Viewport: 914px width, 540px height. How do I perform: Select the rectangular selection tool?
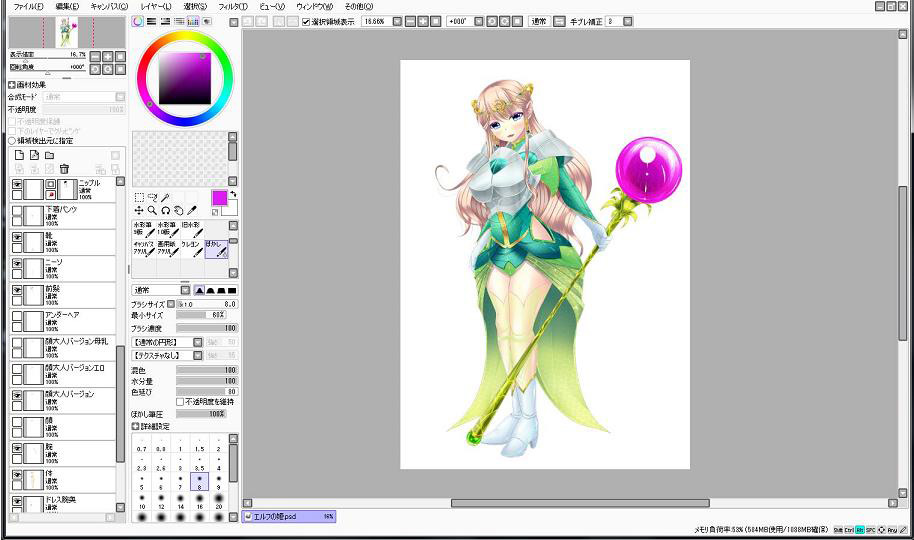(138, 197)
